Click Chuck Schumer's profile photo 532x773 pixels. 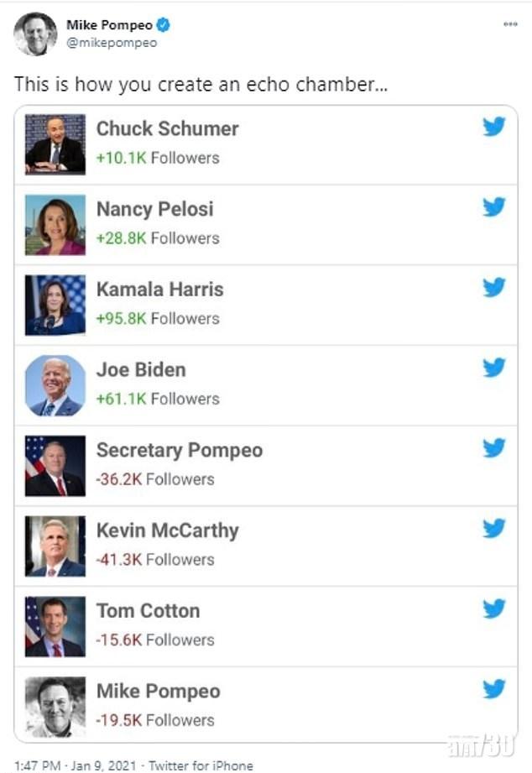(x=55, y=144)
